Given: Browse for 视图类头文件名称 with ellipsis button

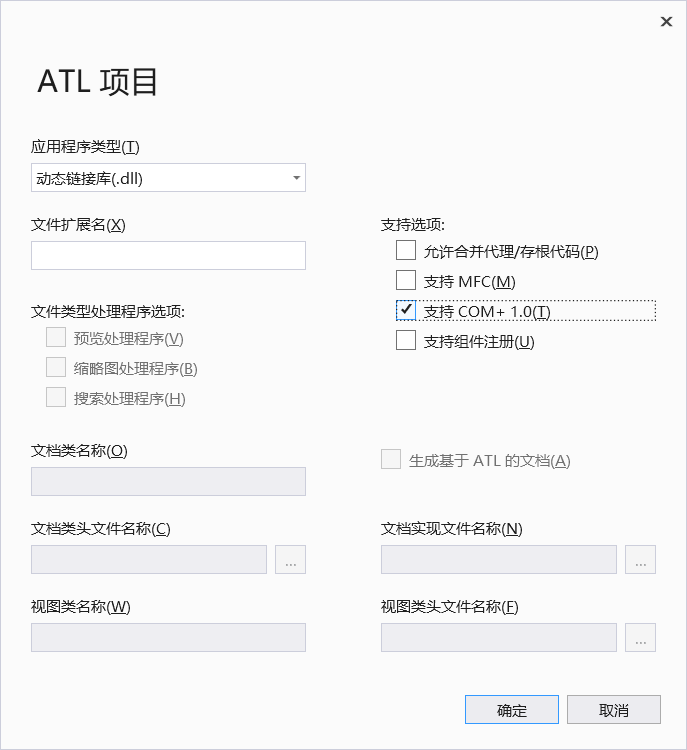Looking at the screenshot, I should click(x=640, y=638).
